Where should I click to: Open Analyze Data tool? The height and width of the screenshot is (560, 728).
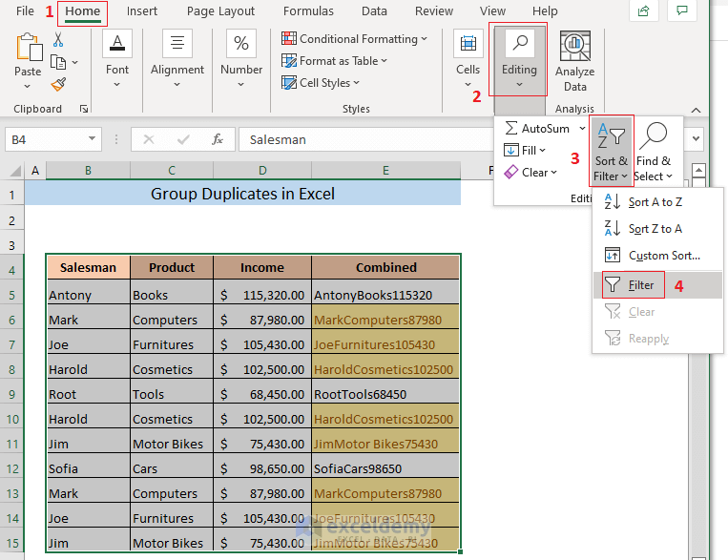(x=574, y=61)
